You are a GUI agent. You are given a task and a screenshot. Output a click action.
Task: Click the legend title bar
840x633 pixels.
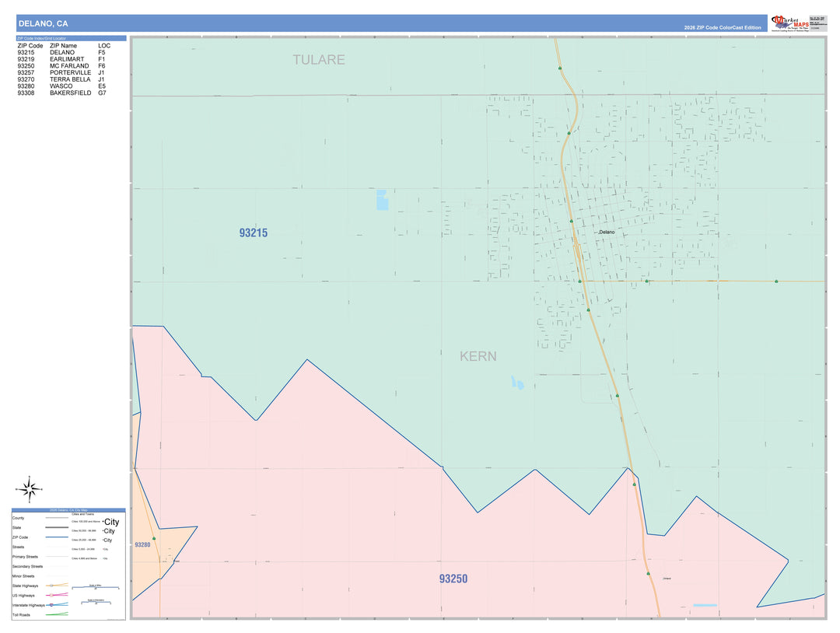tap(68, 510)
